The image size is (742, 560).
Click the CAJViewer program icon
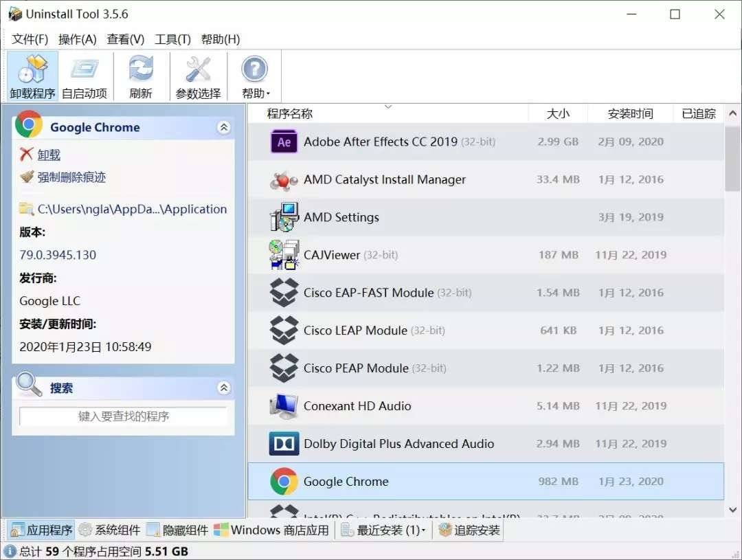pos(284,255)
